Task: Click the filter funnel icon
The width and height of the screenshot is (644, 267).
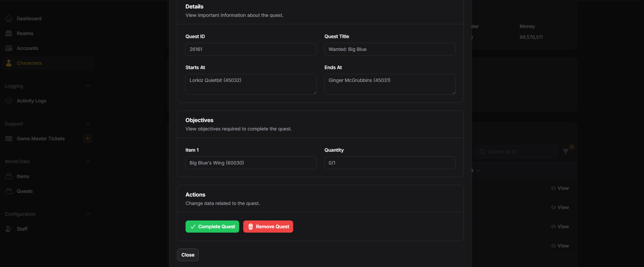Action: pyautogui.click(x=566, y=152)
